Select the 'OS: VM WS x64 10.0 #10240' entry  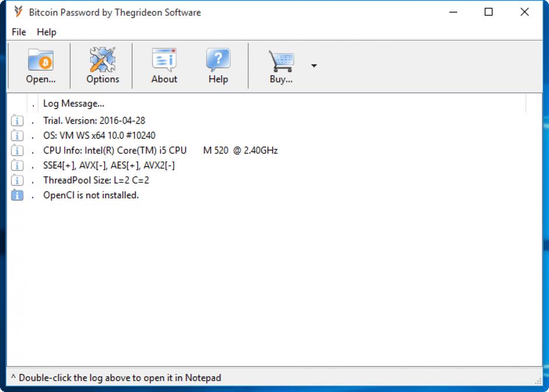click(x=99, y=135)
